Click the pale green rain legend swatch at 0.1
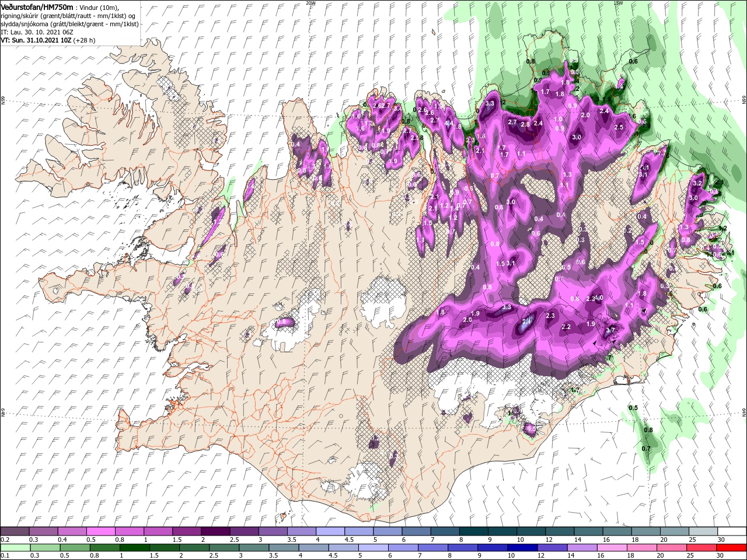The width and height of the screenshot is (747, 560). 16,548
